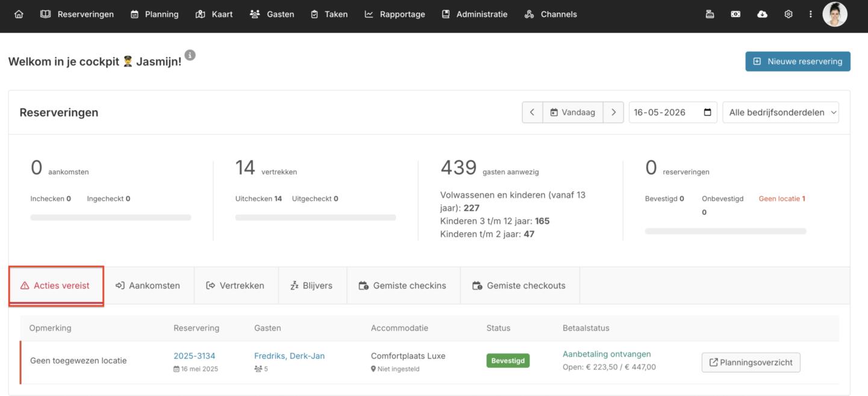This screenshot has height=396, width=868.
Task: Switch to the Gemiste checkins tab
Action: [403, 286]
